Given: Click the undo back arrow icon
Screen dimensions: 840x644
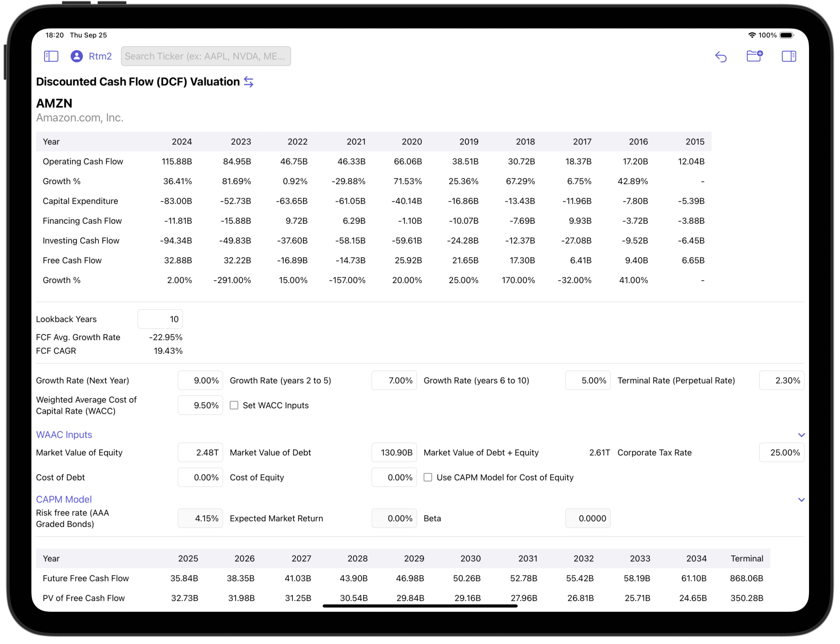Looking at the screenshot, I should [721, 56].
